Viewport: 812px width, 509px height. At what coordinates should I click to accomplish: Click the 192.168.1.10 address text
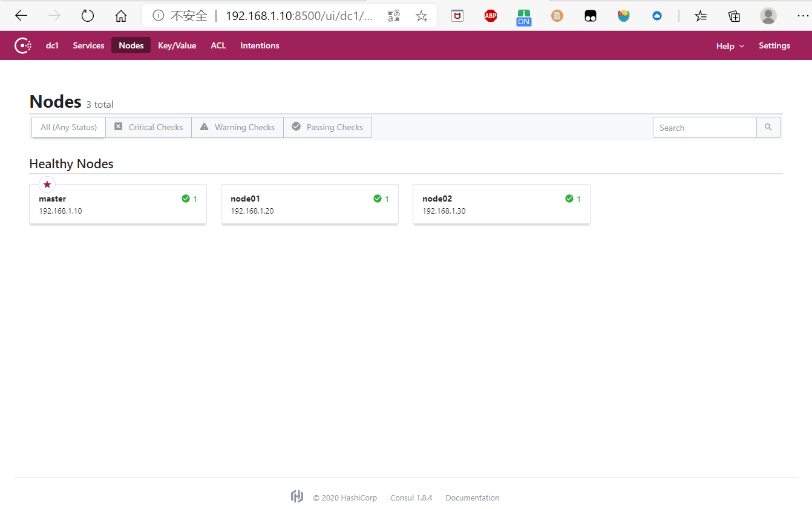[x=61, y=211]
